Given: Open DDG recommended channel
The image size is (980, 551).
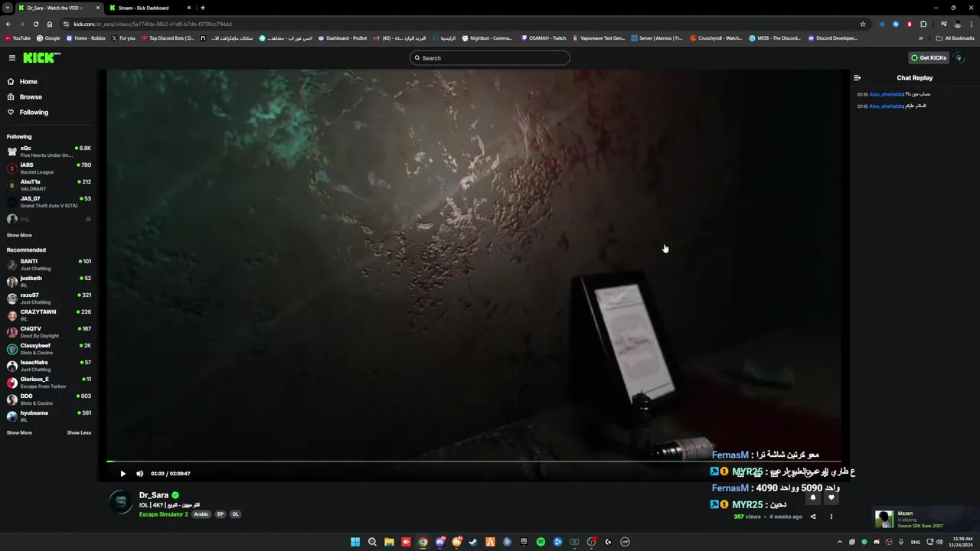Looking at the screenshot, I should pyautogui.click(x=49, y=399).
